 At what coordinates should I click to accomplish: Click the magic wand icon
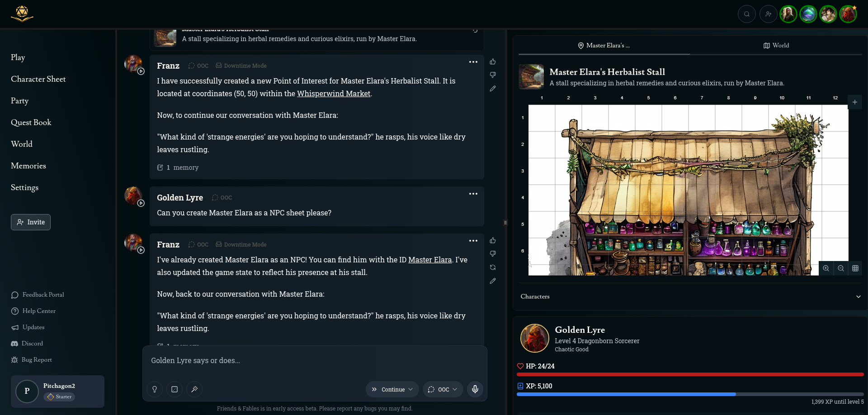tap(194, 389)
